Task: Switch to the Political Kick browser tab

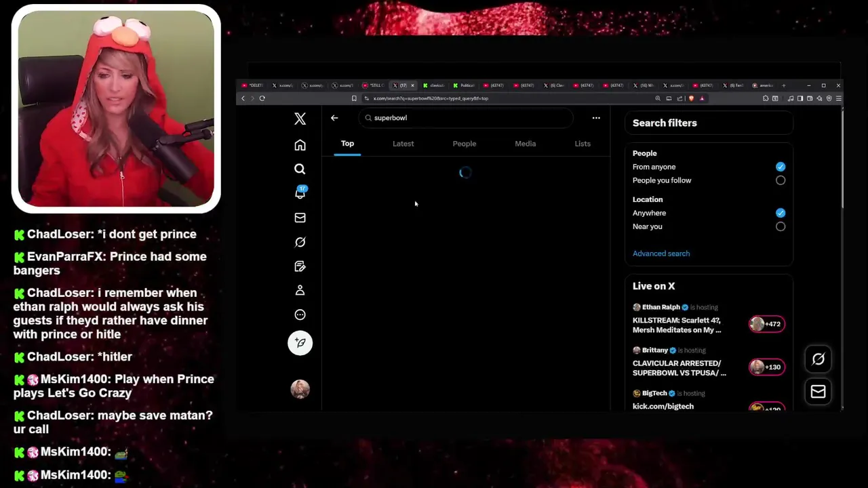Action: [x=465, y=85]
